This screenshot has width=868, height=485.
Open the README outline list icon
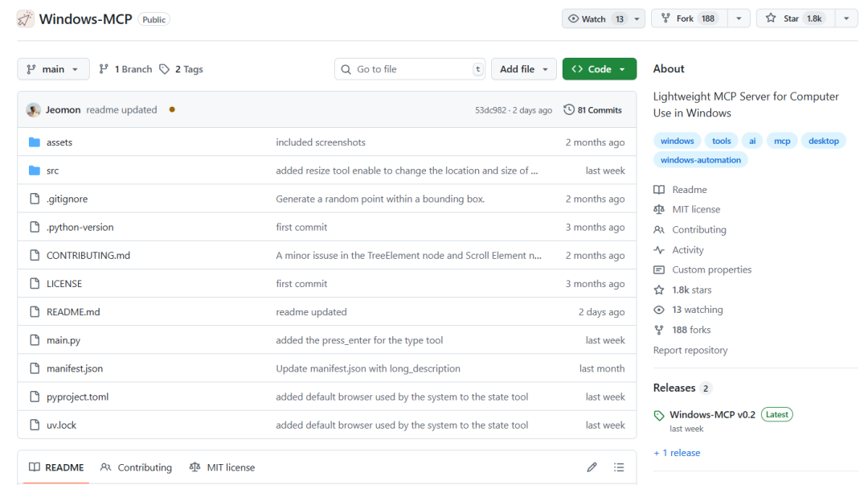tap(619, 467)
